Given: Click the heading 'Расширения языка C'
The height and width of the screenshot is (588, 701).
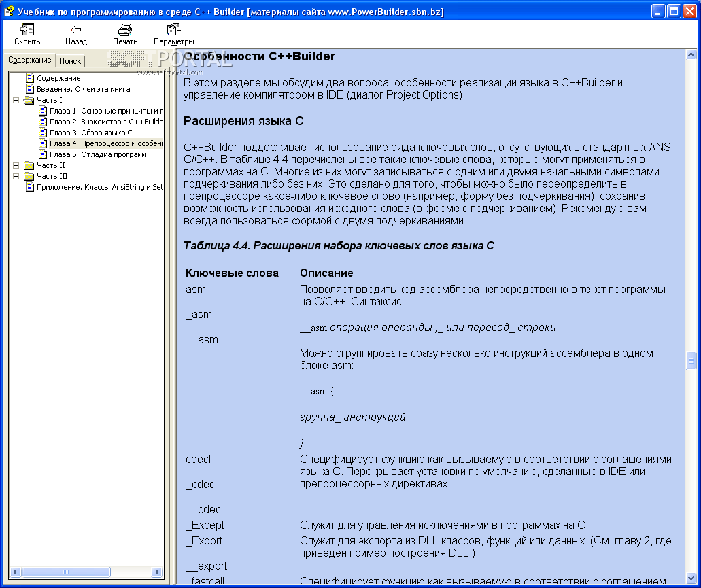Looking at the screenshot, I should pos(243,121).
